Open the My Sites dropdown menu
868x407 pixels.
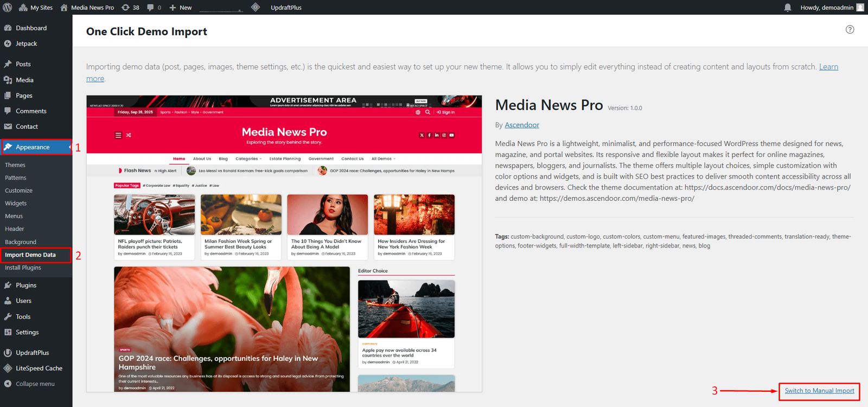click(x=36, y=8)
